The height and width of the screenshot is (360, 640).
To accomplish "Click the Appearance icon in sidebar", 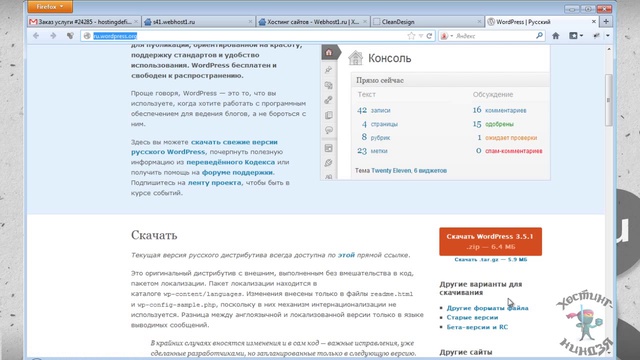I will [x=329, y=148].
